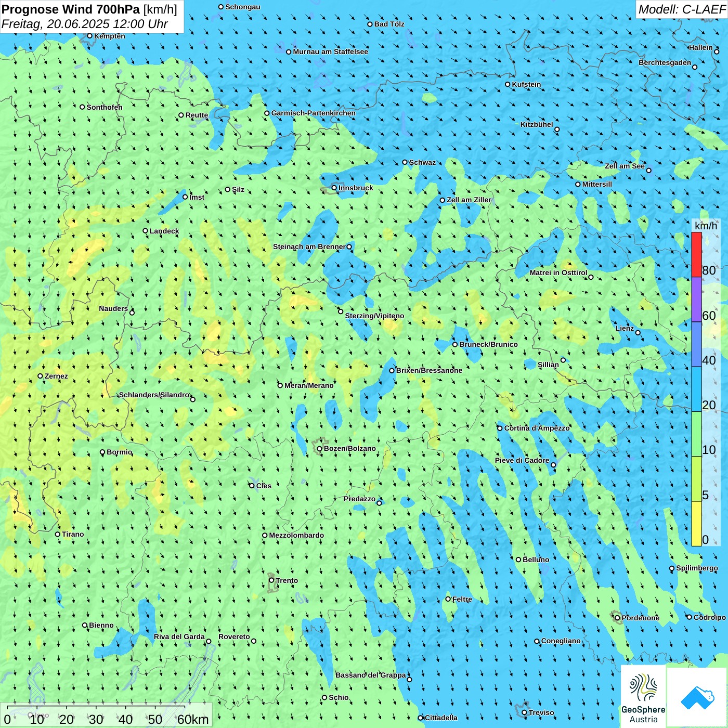The image size is (728, 728).
Task: Click the 'Prognose Wind 700hPa [km/h]' title
Action: [89, 9]
